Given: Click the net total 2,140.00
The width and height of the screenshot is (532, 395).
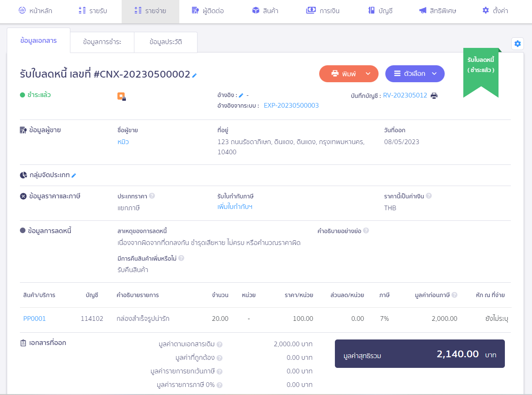Looking at the screenshot, I should (458, 354).
